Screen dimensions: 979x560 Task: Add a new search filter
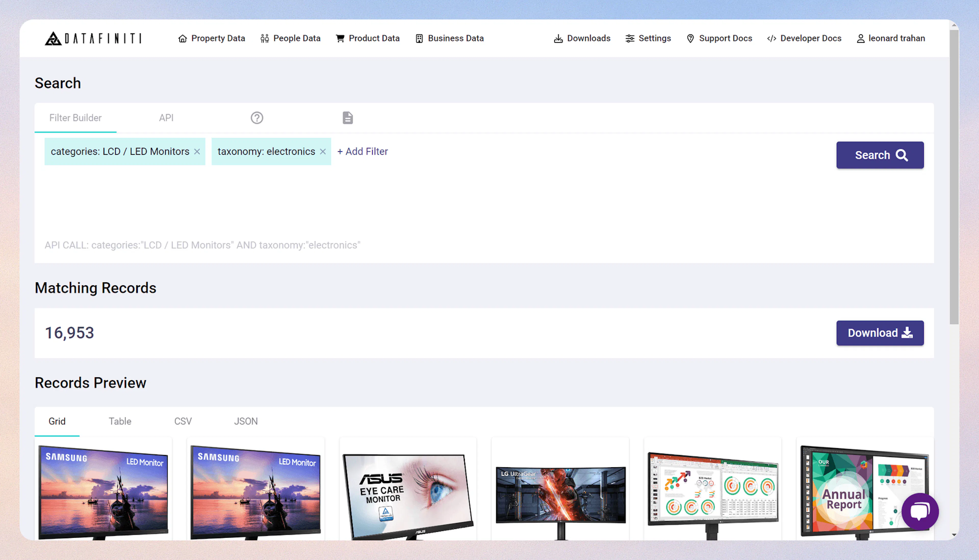click(x=362, y=151)
